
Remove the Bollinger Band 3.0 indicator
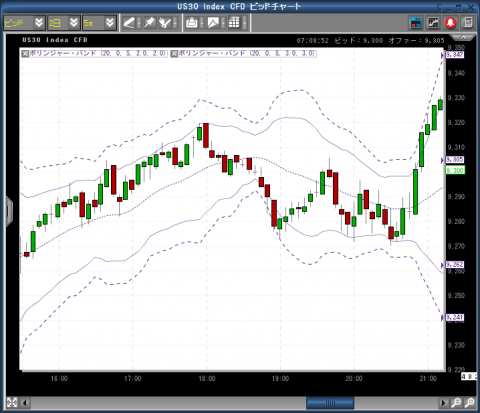pyautogui.click(x=174, y=54)
